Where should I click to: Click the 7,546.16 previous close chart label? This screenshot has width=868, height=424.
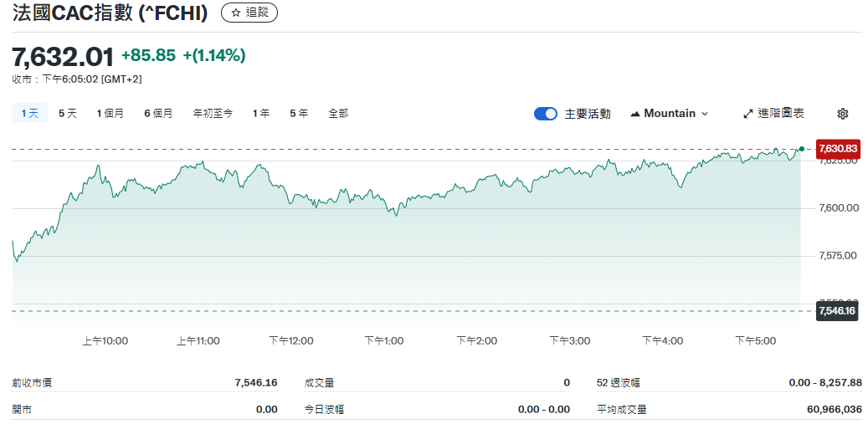click(x=838, y=311)
